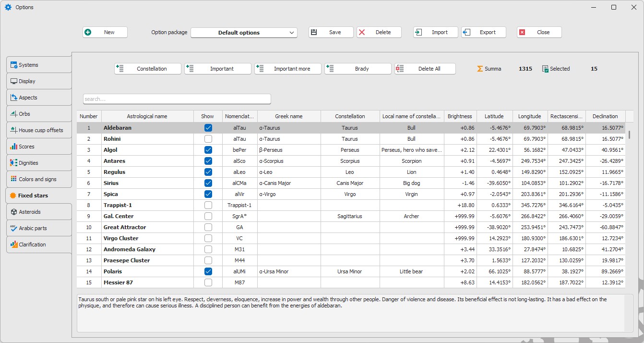
Task: Click the Brady list-add icon
Action: pos(330,69)
